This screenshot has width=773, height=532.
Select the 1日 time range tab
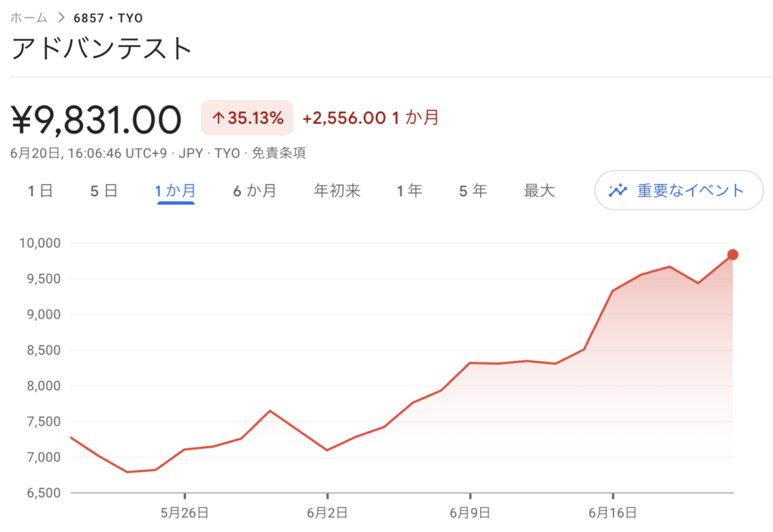coord(40,191)
